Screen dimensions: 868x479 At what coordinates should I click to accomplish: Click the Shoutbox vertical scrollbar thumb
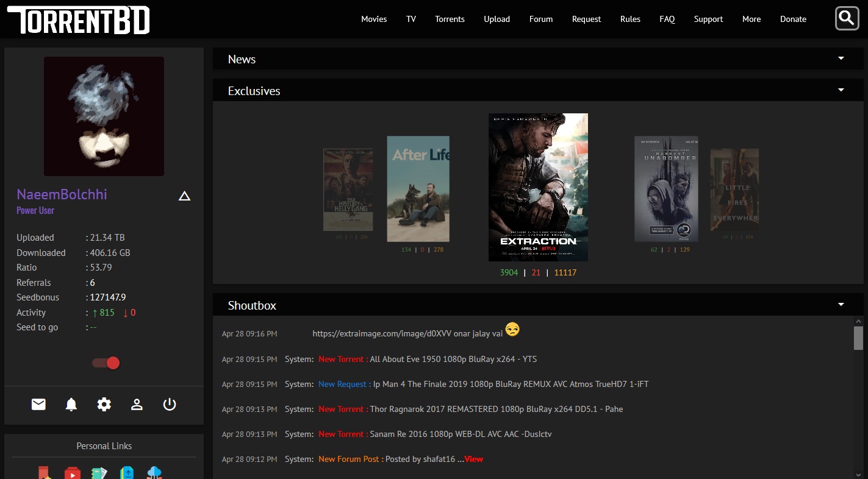[858, 338]
